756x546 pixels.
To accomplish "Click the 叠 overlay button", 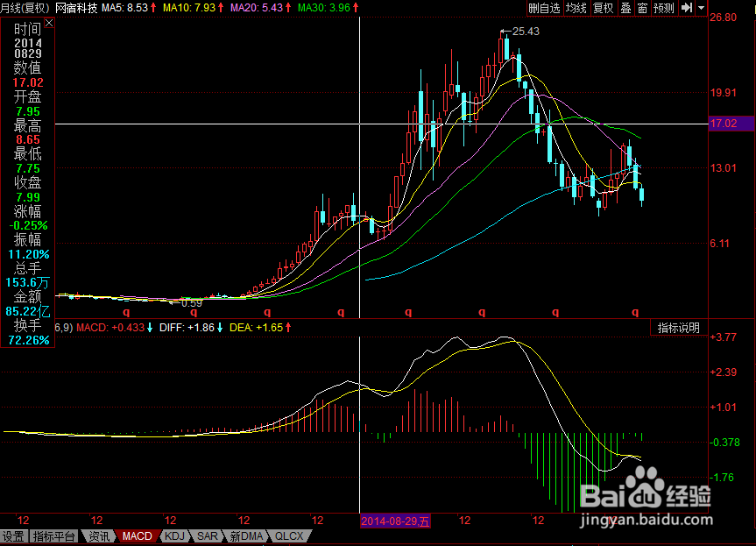I will pos(625,8).
